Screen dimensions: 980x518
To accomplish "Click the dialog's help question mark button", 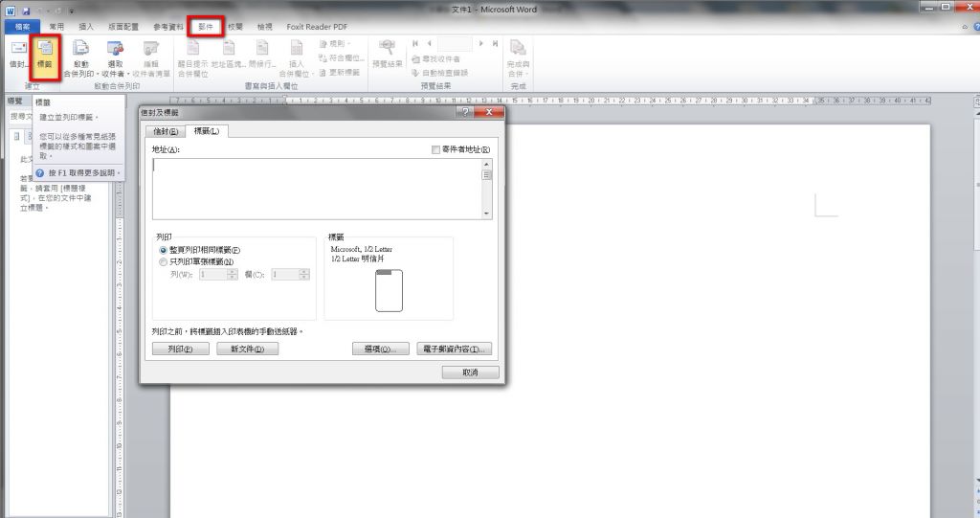I will tap(464, 113).
